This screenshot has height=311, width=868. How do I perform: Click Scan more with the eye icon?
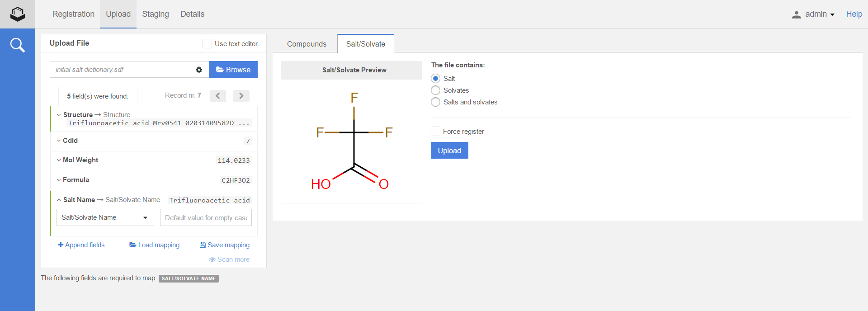coord(229,259)
